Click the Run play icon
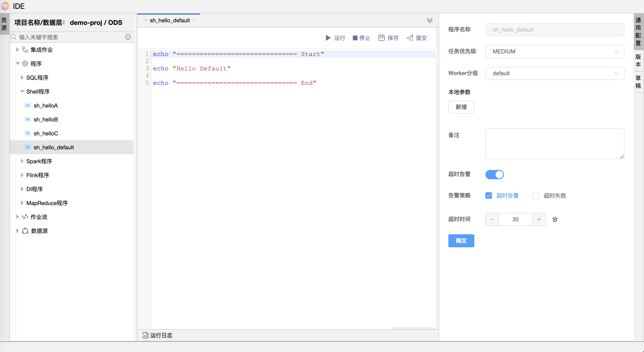This screenshot has width=644, height=352. point(328,38)
